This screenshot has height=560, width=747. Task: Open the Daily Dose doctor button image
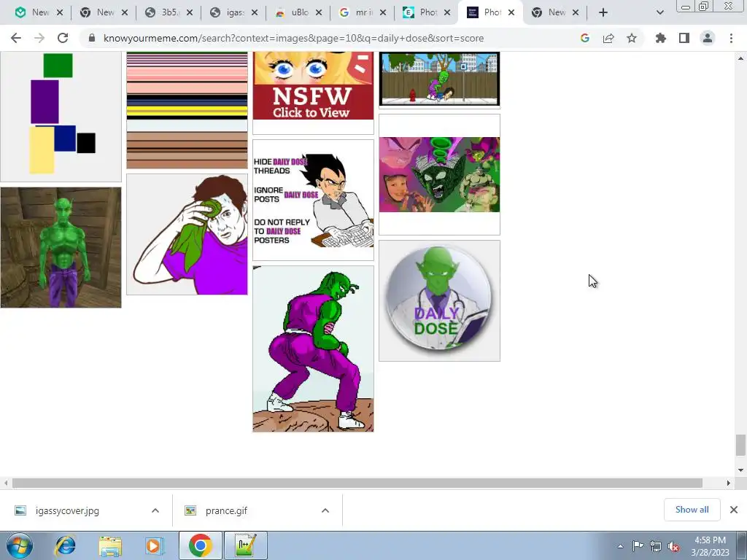439,300
